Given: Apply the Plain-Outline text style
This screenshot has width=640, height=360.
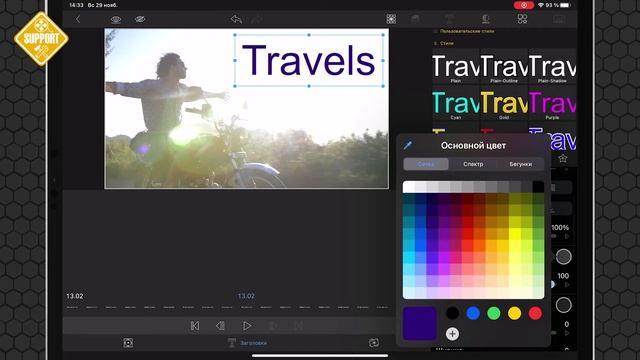Looking at the screenshot, I should pyautogui.click(x=504, y=67).
